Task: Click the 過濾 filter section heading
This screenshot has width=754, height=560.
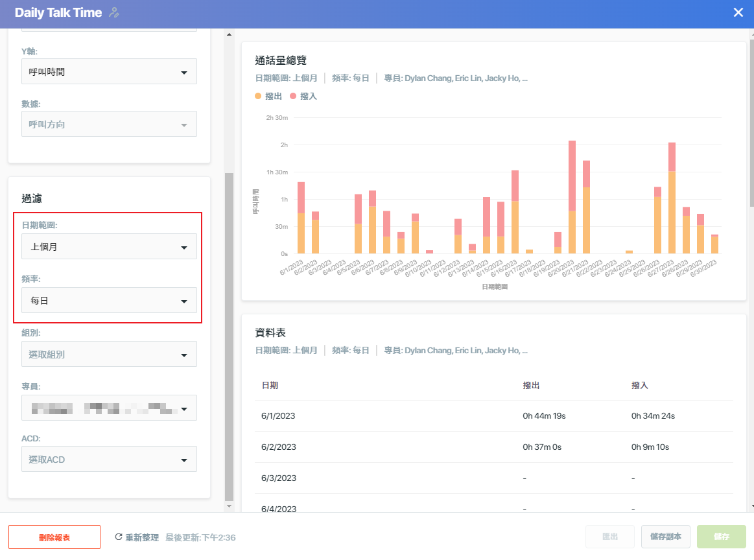Action: [x=32, y=198]
